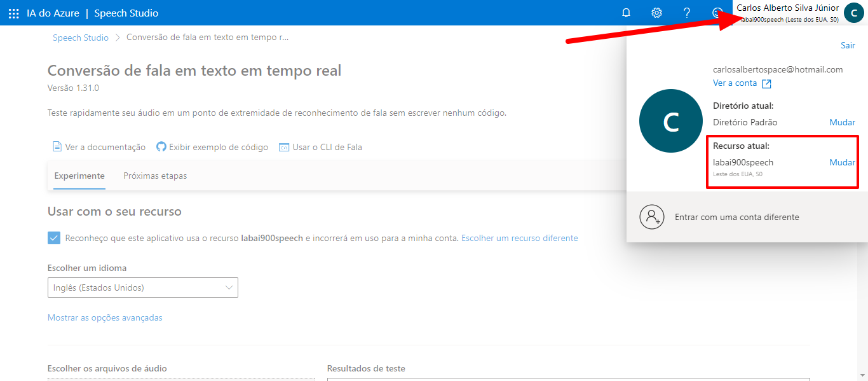Click Mudar next to labai900speech resource
Viewport: 868px width, 381px height.
(x=843, y=162)
